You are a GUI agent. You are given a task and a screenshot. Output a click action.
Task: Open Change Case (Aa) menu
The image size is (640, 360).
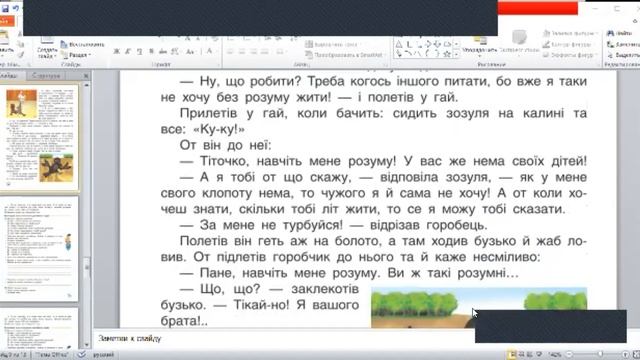[x=190, y=51]
